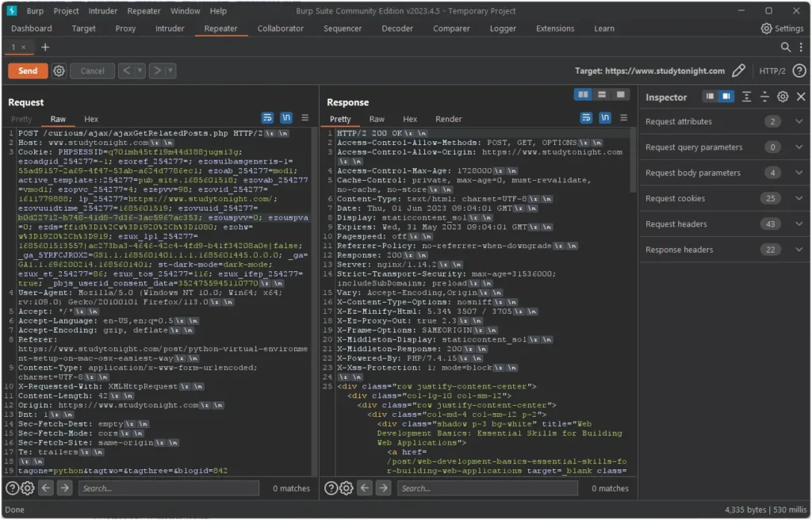
Task: Click the orange Send button
Action: click(x=28, y=71)
